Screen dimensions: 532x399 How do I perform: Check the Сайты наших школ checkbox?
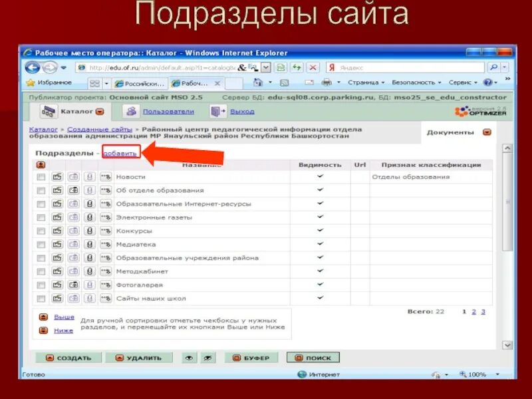[41, 299]
